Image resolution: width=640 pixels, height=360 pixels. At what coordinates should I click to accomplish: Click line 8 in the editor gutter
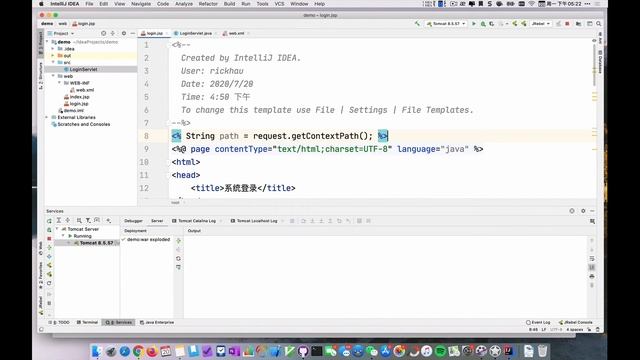[x=147, y=136]
